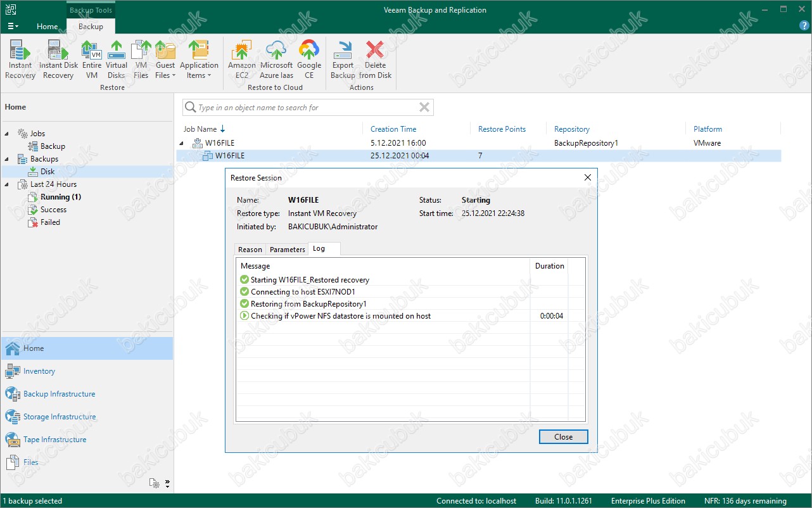Switch to Reason tab in dialog
The height and width of the screenshot is (508, 812).
(250, 250)
